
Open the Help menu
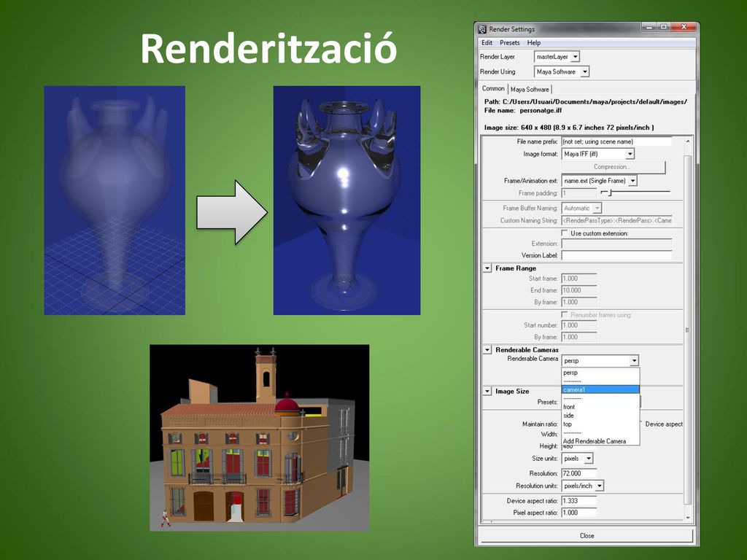pos(533,43)
